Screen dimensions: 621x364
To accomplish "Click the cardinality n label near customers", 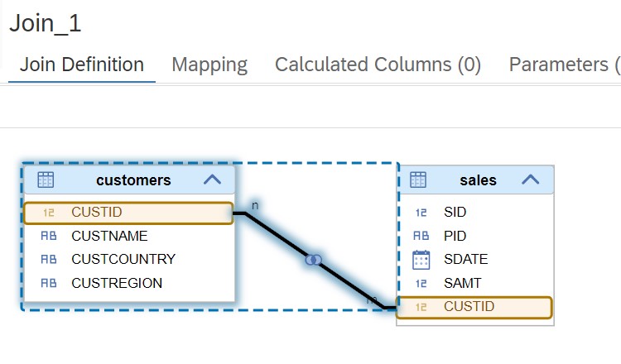I will (x=255, y=205).
